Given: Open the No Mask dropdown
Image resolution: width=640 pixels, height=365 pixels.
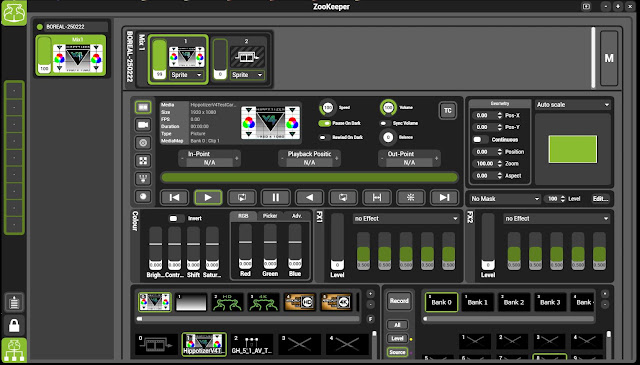Looking at the screenshot, I should coord(505,199).
